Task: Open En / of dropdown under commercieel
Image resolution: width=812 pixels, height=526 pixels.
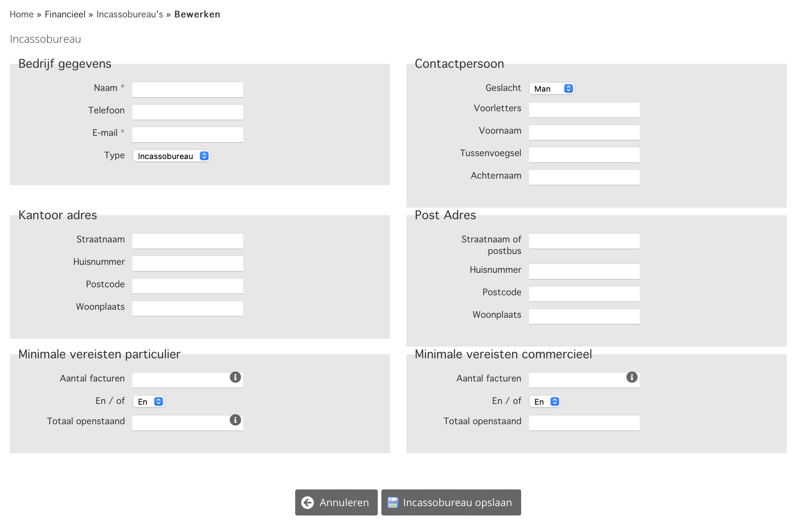Action: [x=545, y=402]
